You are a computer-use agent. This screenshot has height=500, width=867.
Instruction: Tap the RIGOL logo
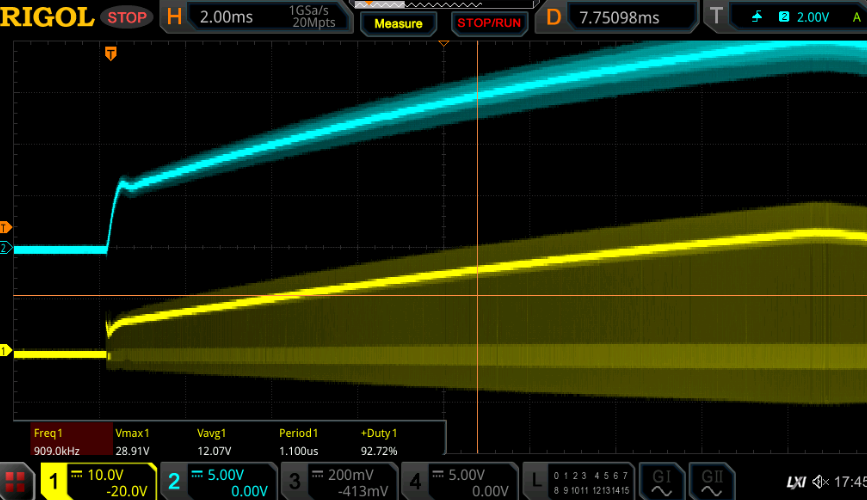[x=47, y=17]
